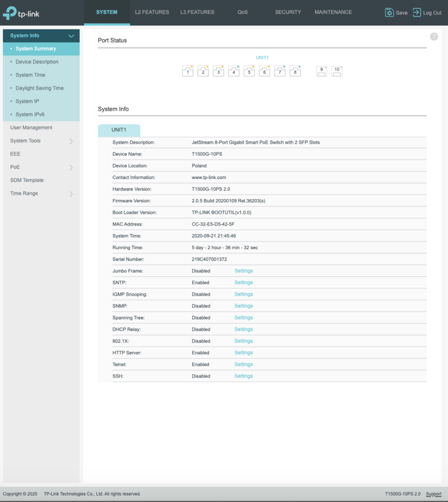
Task: Click the port 1 icon in Port Status
Action: point(188,71)
